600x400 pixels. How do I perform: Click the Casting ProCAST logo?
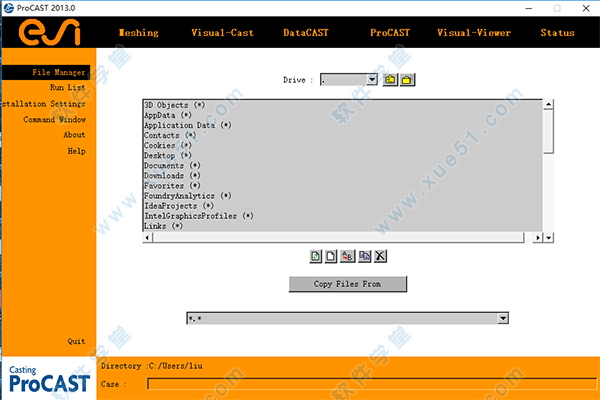pyautogui.click(x=49, y=379)
